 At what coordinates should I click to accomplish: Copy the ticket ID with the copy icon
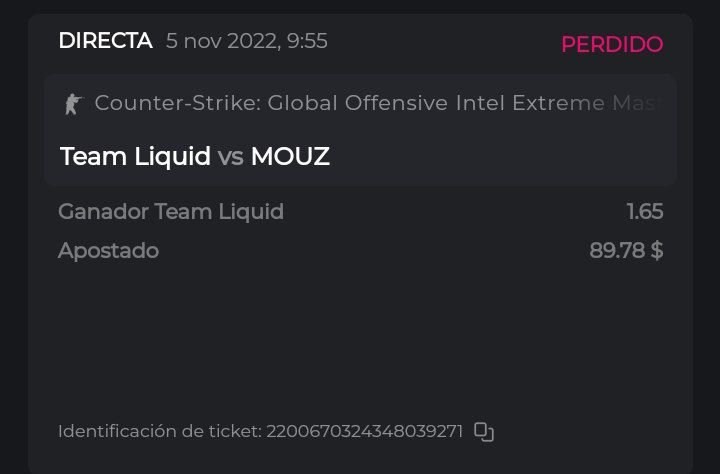click(484, 432)
